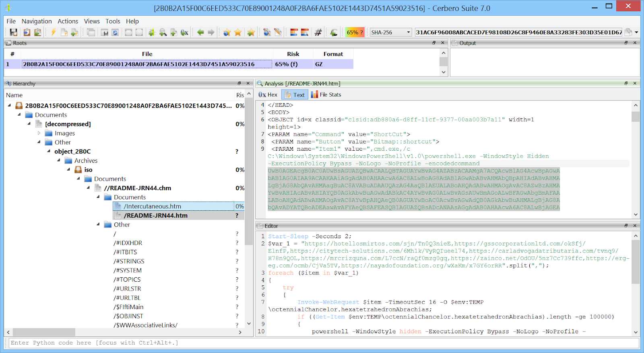The width and height of the screenshot is (644, 353).
Task: Open the Actions menu
Action: pyautogui.click(x=68, y=21)
